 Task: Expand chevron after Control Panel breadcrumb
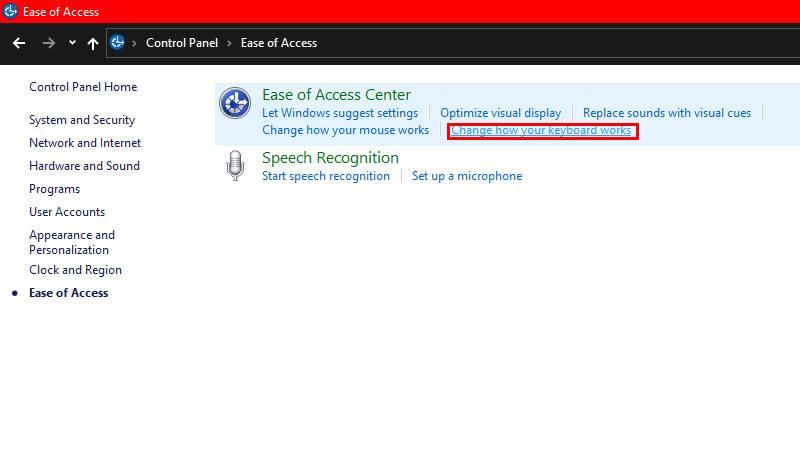[x=229, y=43]
